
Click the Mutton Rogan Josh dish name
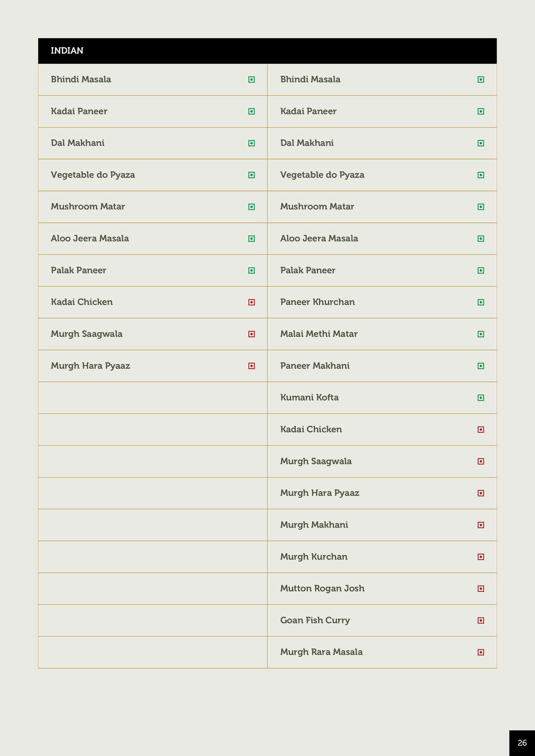pyautogui.click(x=322, y=588)
